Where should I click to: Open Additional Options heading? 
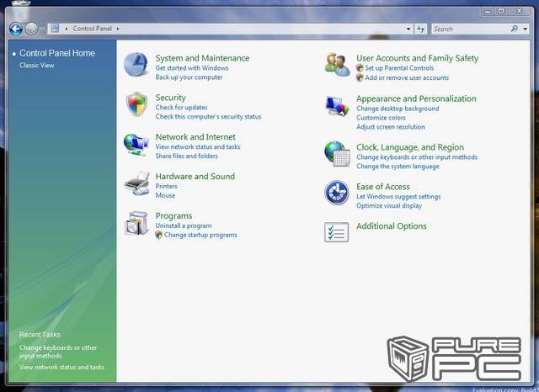coord(391,226)
